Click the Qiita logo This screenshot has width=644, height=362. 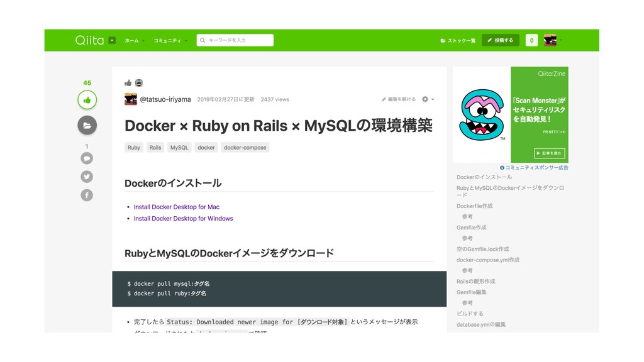tap(89, 40)
